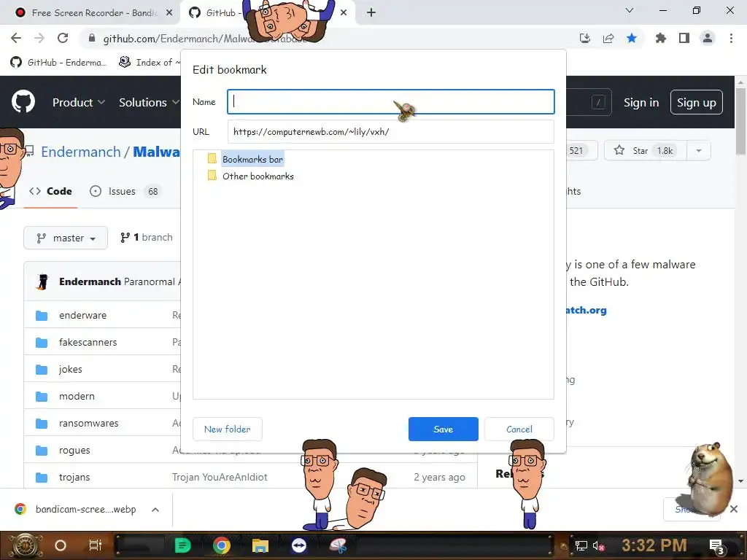Image resolution: width=747 pixels, height=560 pixels.
Task: Click the Sign in link
Action: click(641, 102)
